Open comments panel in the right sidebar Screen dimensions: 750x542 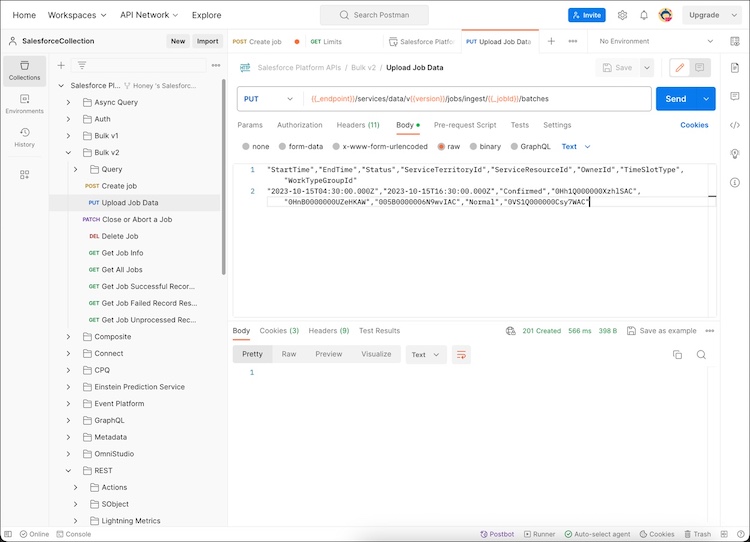point(735,96)
